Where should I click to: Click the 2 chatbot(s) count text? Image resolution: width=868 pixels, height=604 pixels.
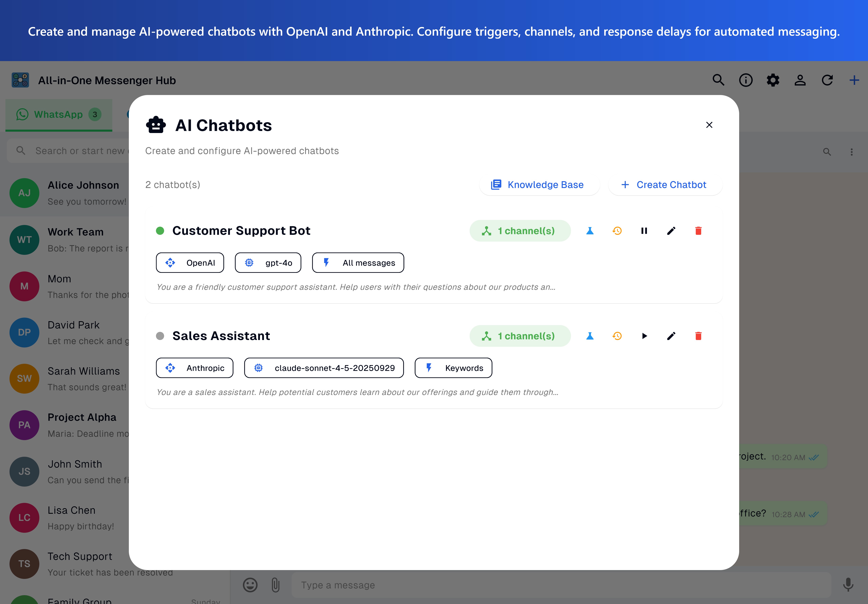click(x=173, y=185)
